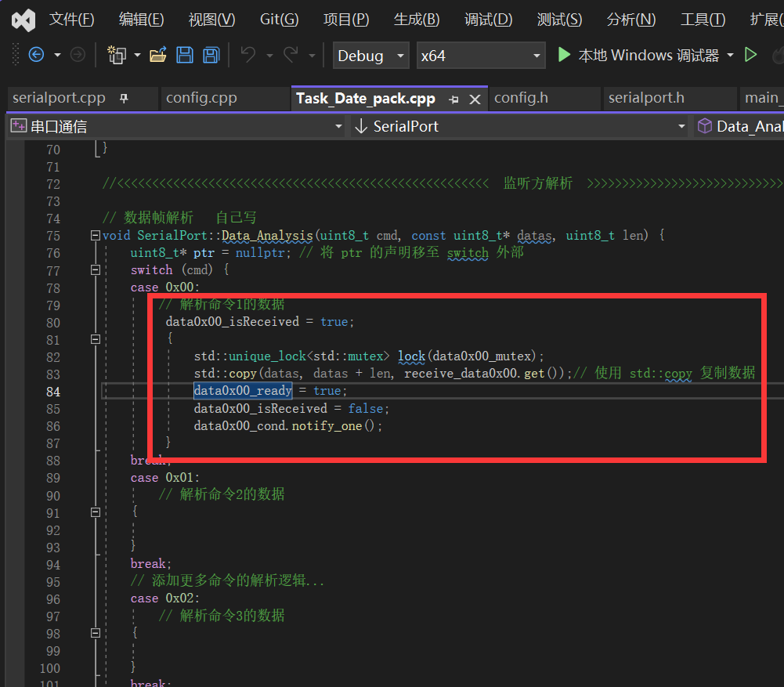Open the Data_Analysis member dropdown
The width and height of the screenshot is (784, 687).
tap(739, 126)
